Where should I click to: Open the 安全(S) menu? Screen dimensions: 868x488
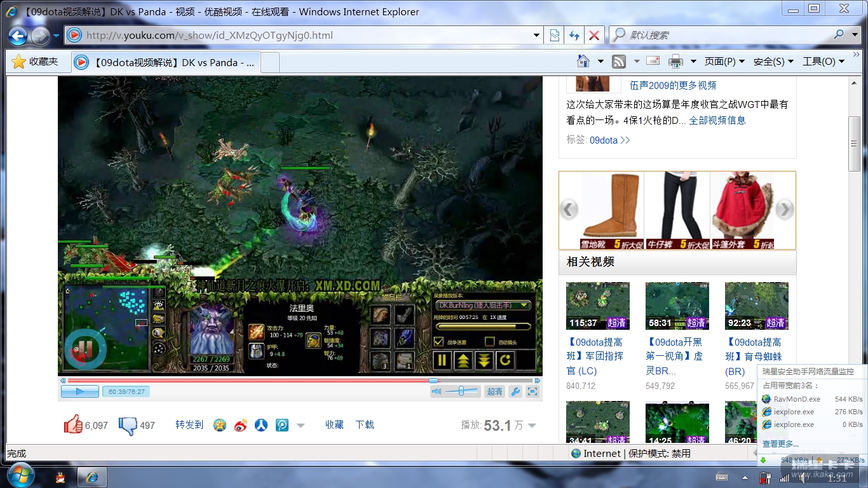click(773, 62)
